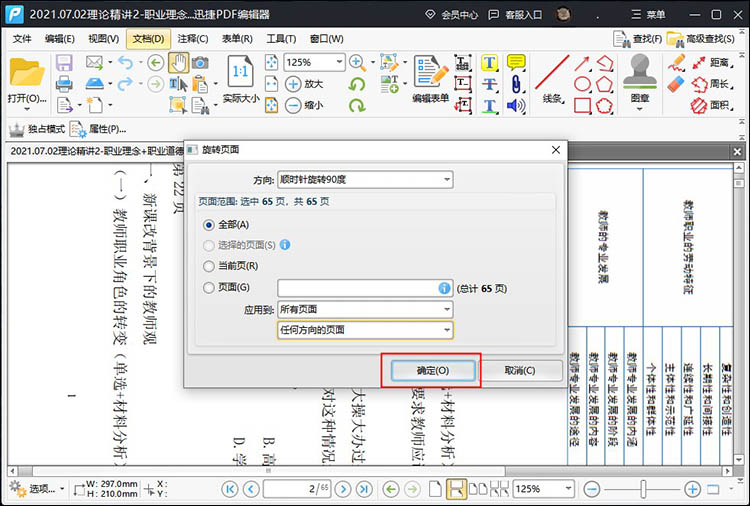Click the undo arrow icon
Image resolution: width=750 pixels, height=506 pixels.
tap(125, 62)
